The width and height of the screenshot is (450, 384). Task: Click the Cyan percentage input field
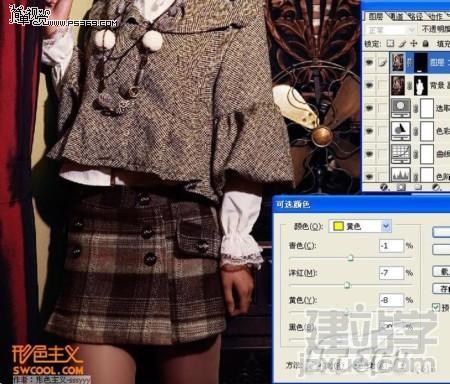[x=391, y=246]
